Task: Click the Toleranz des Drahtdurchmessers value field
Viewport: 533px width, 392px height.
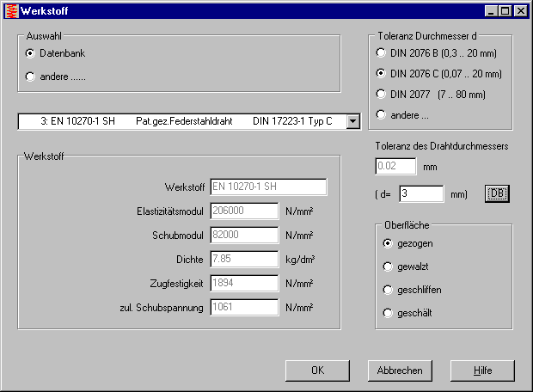Action: pos(395,166)
